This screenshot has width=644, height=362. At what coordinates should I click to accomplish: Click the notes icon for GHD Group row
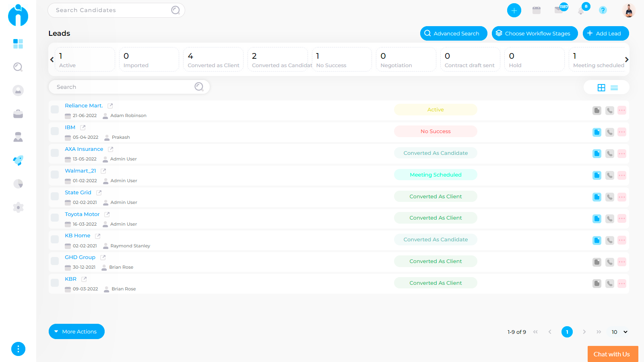coord(597,262)
